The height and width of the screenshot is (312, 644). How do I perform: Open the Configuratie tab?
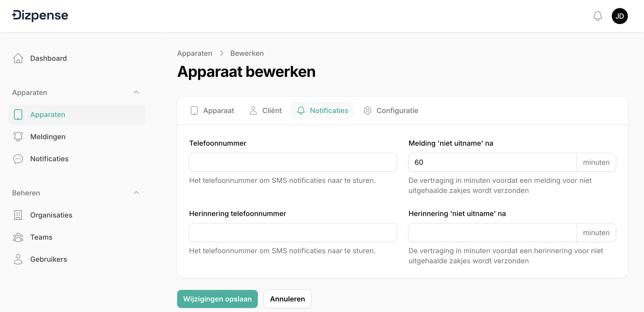click(391, 111)
